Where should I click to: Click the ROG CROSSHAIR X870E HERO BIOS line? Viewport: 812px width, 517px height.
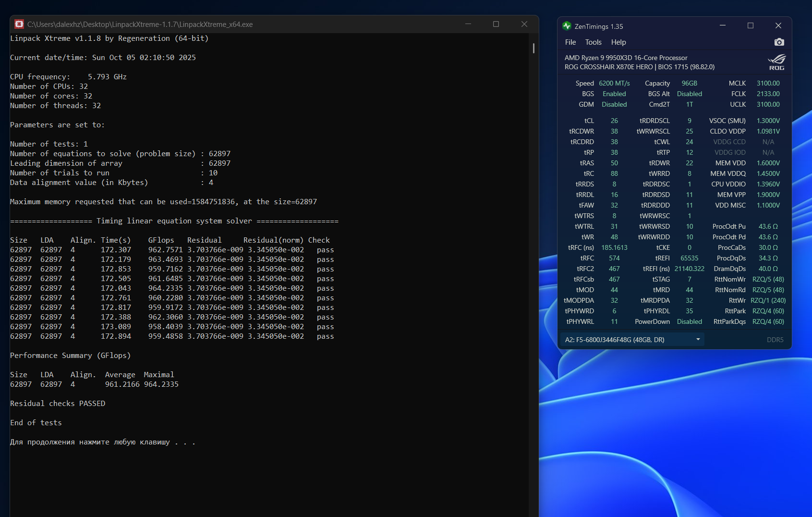640,67
